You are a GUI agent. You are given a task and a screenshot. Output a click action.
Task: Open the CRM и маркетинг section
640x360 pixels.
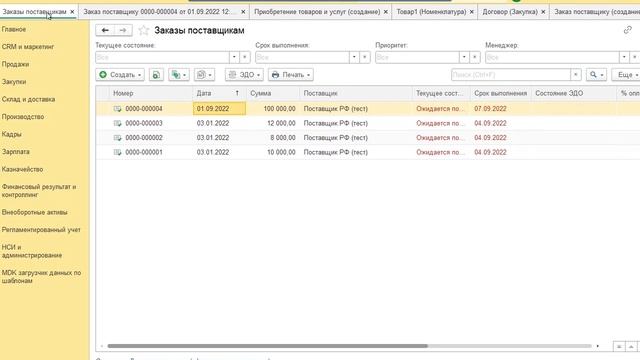(28, 47)
